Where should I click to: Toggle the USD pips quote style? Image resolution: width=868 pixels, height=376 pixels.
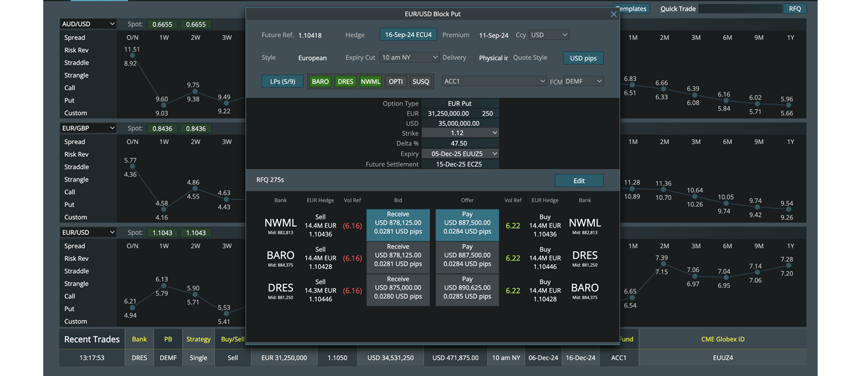click(583, 58)
